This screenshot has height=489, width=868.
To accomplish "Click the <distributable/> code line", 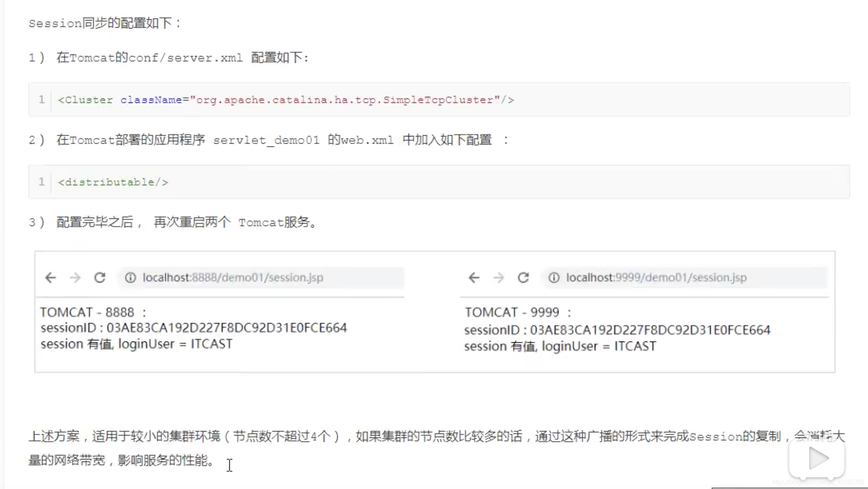I will tap(113, 182).
